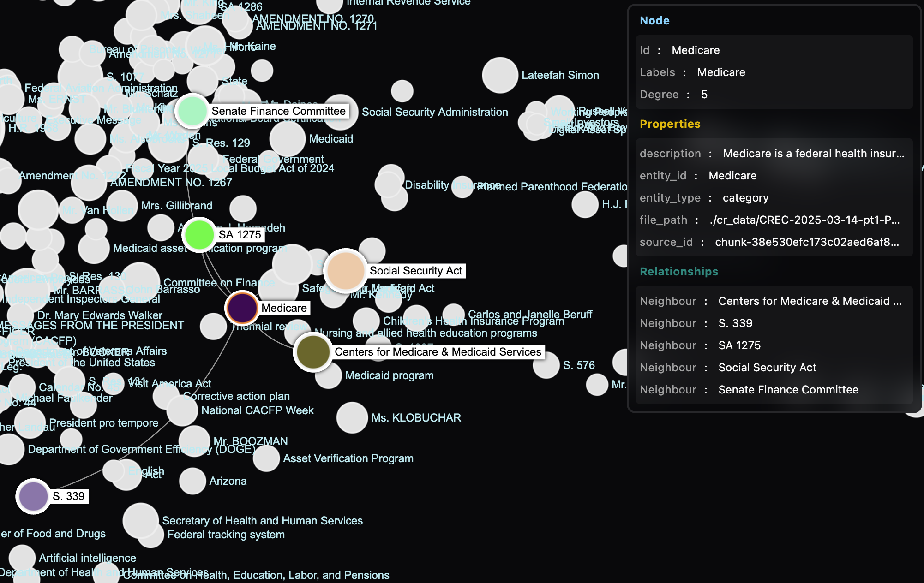Click the Relationships section heading

pyautogui.click(x=679, y=272)
